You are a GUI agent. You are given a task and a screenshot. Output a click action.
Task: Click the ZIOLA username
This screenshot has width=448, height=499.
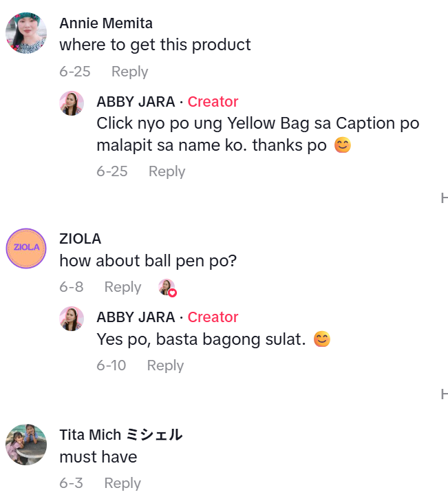81,239
